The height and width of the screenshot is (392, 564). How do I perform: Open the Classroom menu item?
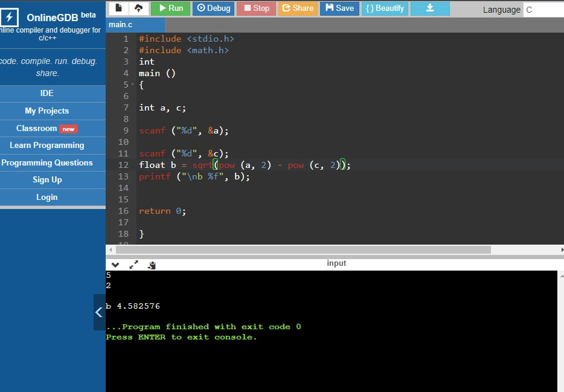point(47,128)
